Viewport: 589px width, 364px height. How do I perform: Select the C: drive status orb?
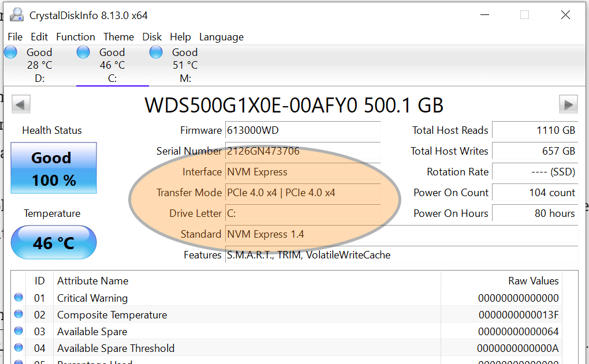[83, 52]
